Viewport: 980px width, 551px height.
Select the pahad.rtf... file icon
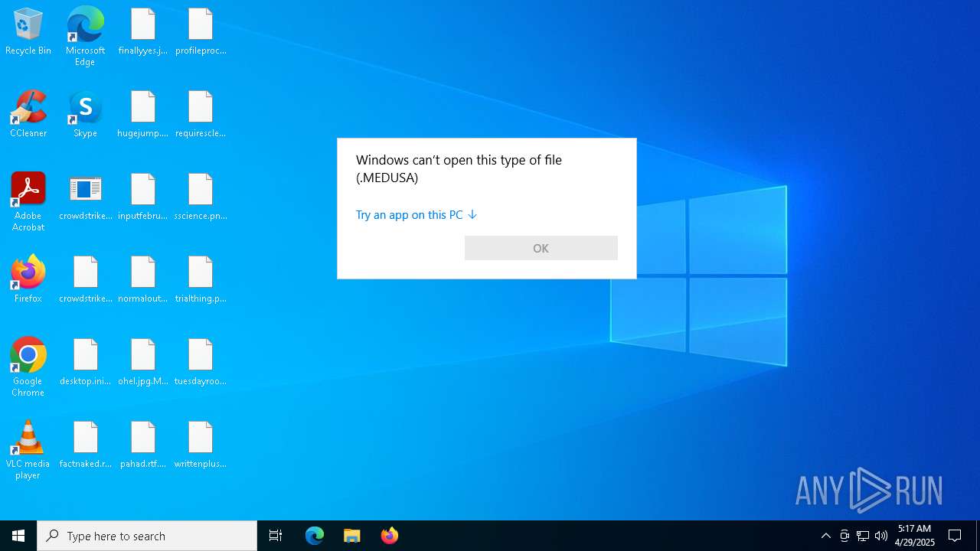(x=143, y=445)
